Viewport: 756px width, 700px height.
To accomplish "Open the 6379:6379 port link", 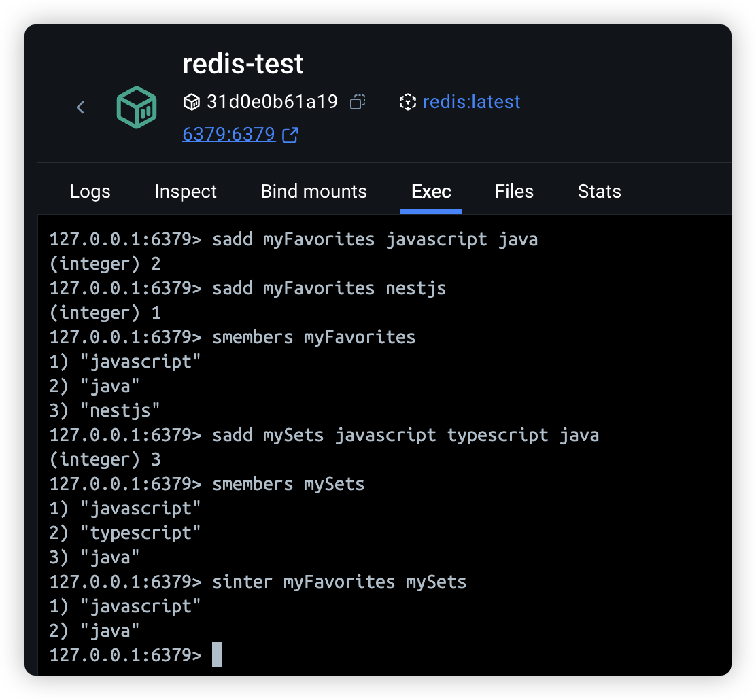I will tap(228, 135).
